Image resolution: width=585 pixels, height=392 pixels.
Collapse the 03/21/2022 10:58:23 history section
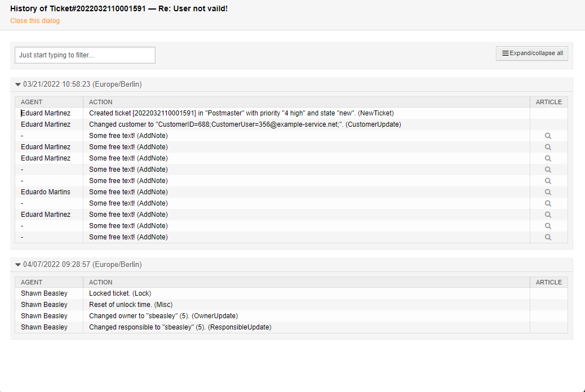coord(18,84)
